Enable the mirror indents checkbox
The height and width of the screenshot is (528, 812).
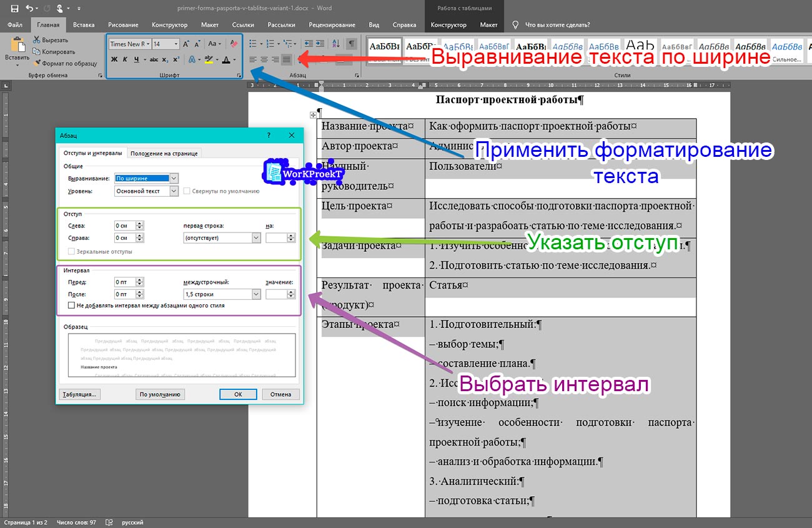click(71, 251)
